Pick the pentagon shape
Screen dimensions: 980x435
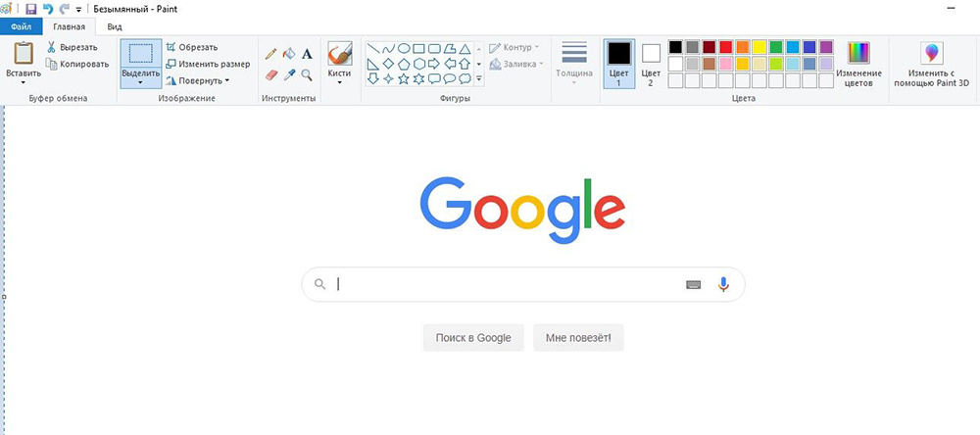pos(404,64)
